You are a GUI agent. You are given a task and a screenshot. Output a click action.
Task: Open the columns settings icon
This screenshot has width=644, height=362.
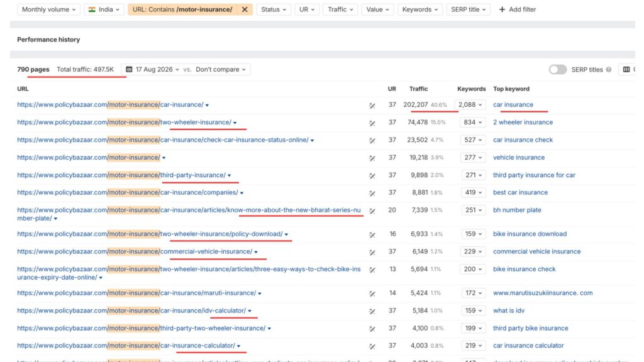tap(626, 69)
